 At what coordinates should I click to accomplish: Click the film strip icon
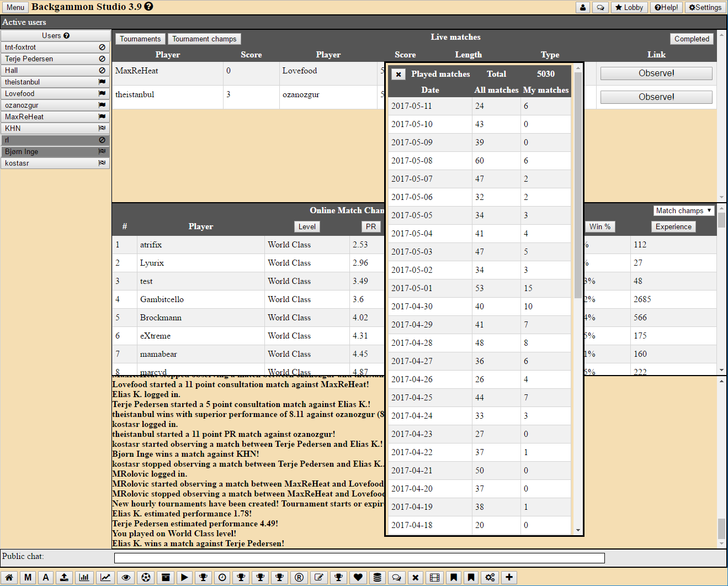click(434, 577)
